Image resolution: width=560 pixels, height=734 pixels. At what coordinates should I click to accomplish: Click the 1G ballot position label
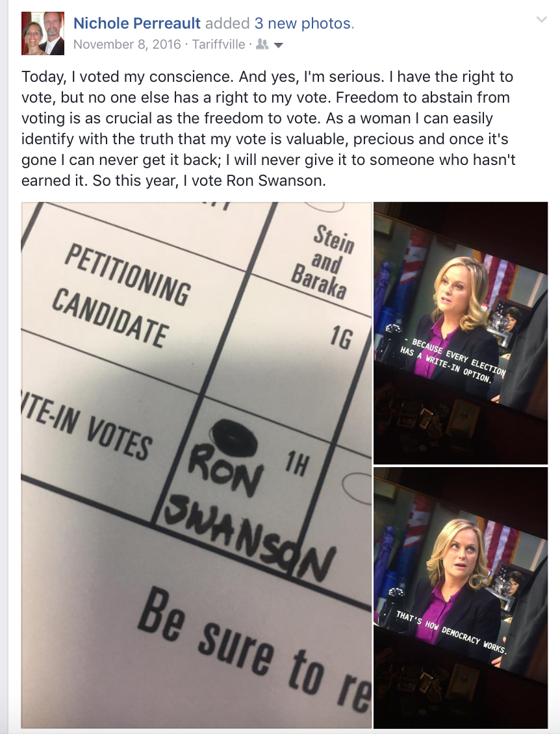pyautogui.click(x=341, y=338)
